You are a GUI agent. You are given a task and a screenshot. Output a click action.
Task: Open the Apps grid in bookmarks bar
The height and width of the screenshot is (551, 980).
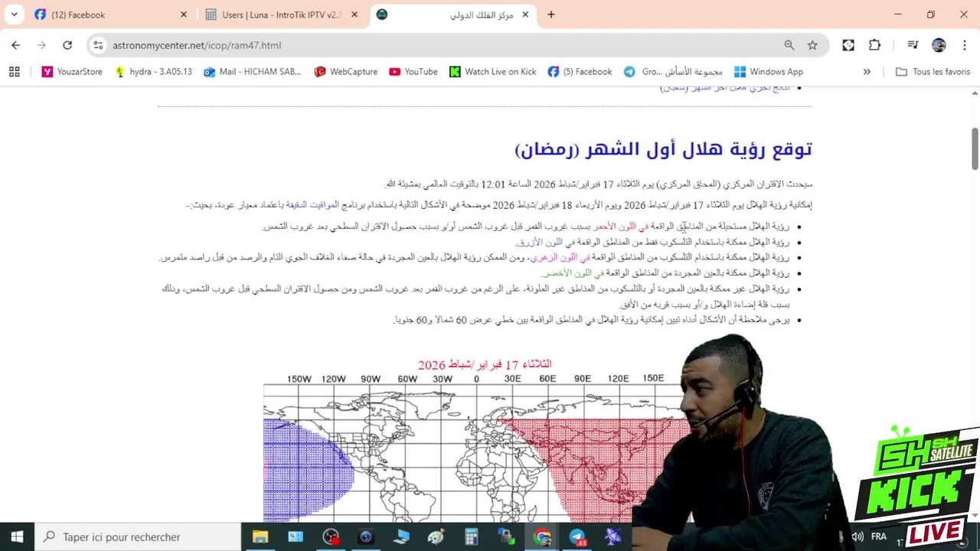14,71
